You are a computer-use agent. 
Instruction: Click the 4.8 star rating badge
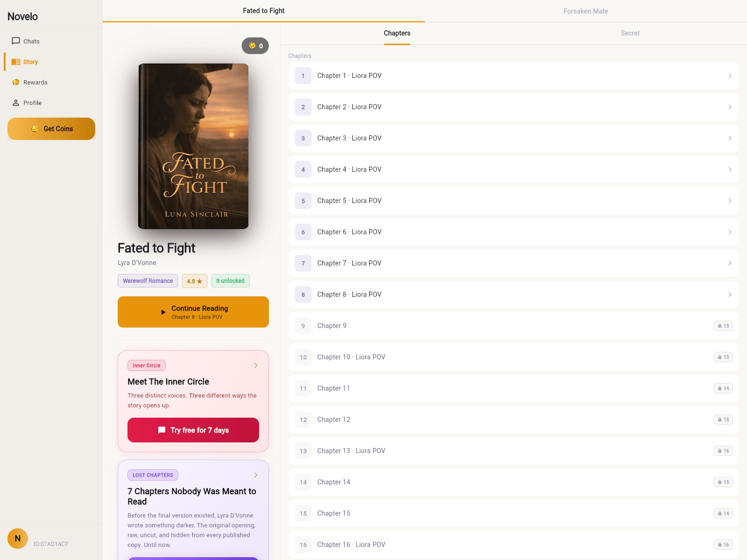point(195,281)
